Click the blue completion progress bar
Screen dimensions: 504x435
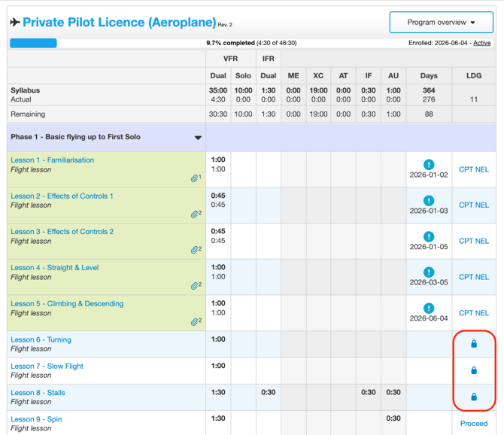(33, 43)
